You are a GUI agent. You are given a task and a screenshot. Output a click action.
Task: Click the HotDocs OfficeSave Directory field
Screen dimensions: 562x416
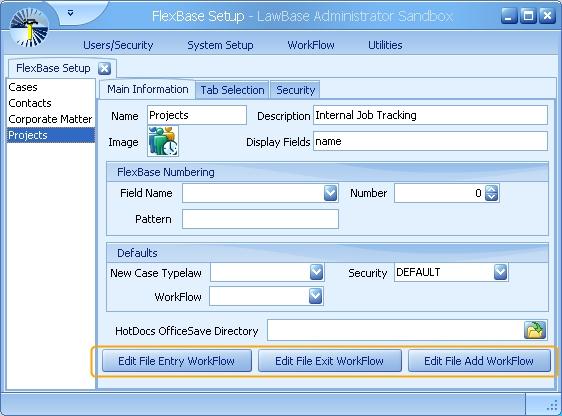pyautogui.click(x=395, y=330)
